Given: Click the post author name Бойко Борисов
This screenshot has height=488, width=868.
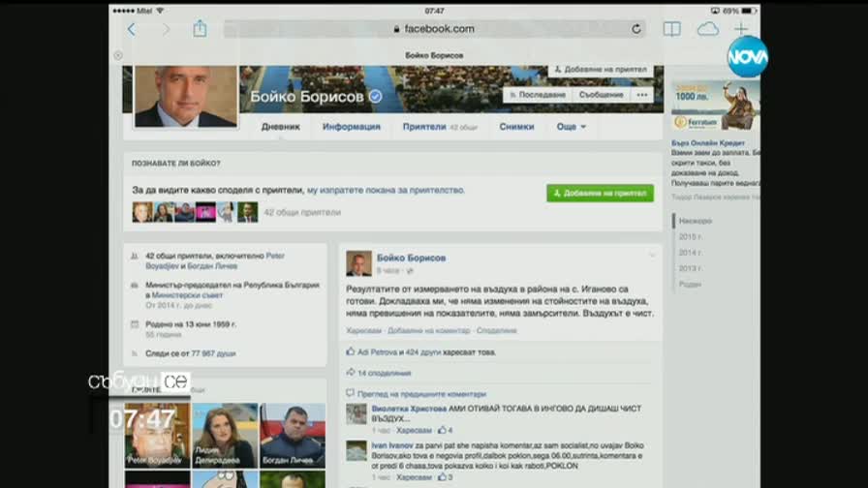Looking at the screenshot, I should 412,258.
